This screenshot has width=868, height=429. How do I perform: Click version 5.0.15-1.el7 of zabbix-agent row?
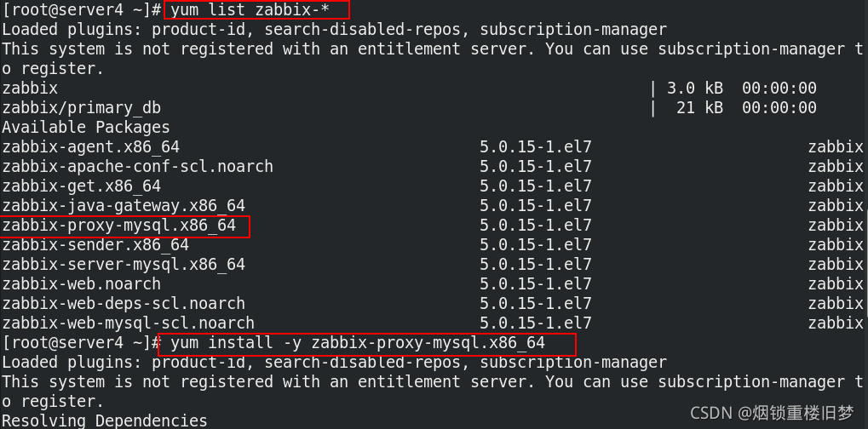pyautogui.click(x=535, y=147)
